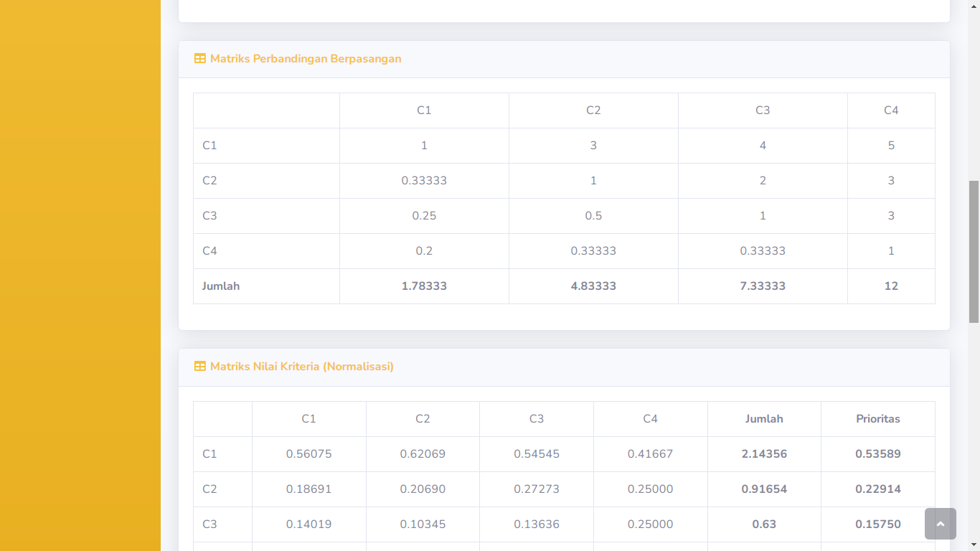The width and height of the screenshot is (980, 551).
Task: Click the Jumlah total 7.33333
Action: pyautogui.click(x=763, y=286)
